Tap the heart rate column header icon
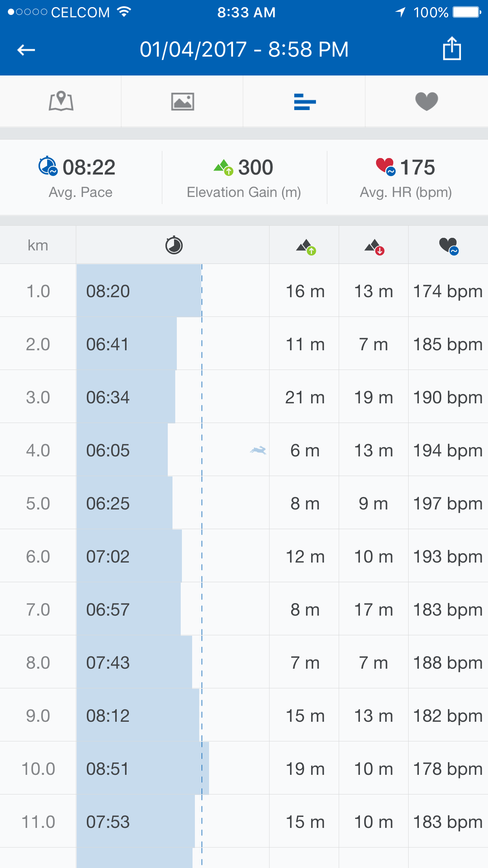The width and height of the screenshot is (488, 868). [x=448, y=246]
